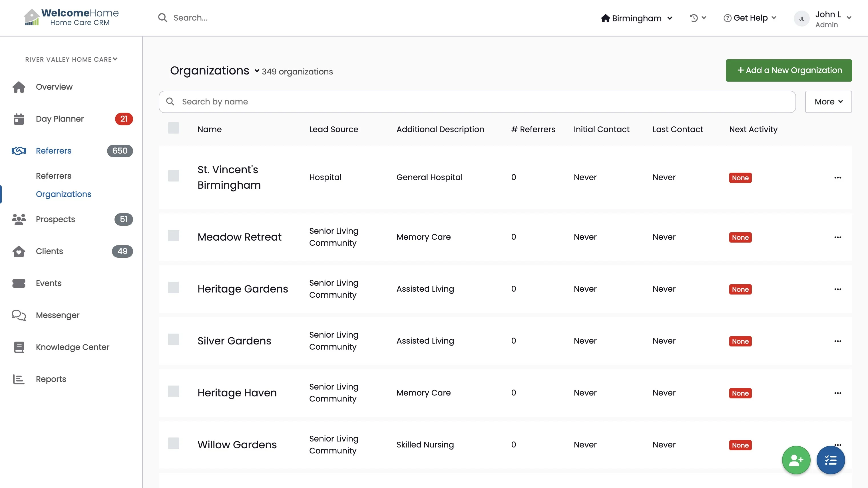
Task: Check the St. Vincent's Birmingham row checkbox
Action: [x=174, y=176]
